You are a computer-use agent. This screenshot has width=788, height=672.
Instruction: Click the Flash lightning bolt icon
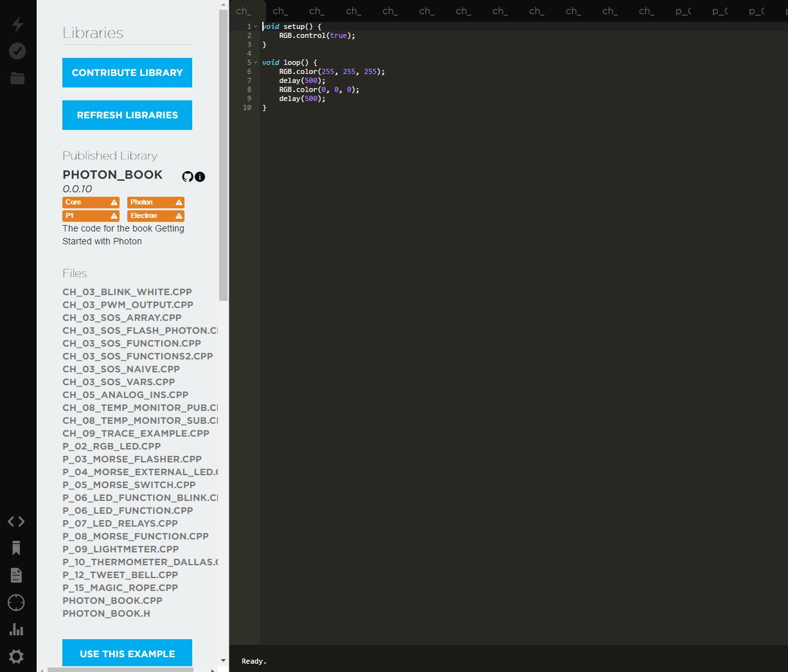tap(17, 24)
